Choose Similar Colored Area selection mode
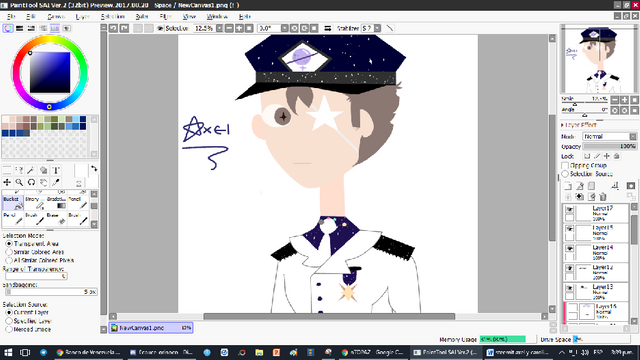 tap(9, 252)
